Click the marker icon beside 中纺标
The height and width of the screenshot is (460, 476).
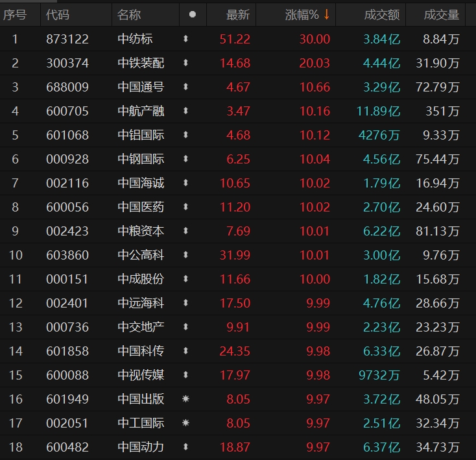coord(186,40)
